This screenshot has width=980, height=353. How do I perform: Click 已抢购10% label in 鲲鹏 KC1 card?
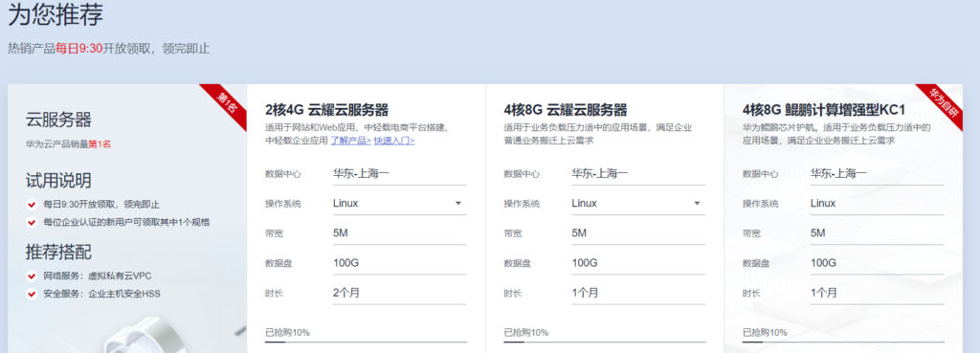pos(765,332)
